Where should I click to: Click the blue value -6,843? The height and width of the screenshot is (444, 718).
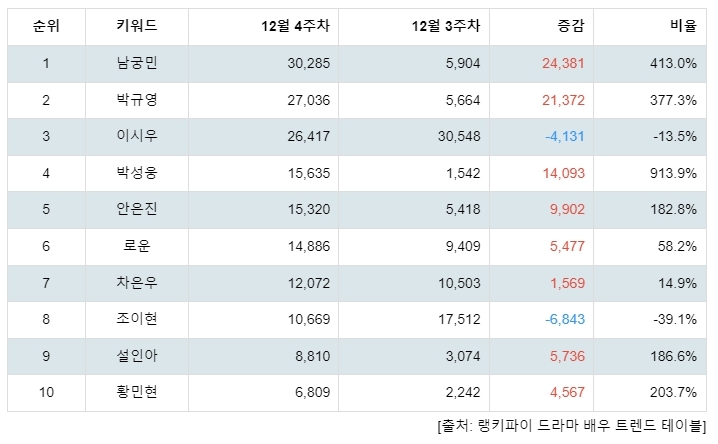[565, 319]
